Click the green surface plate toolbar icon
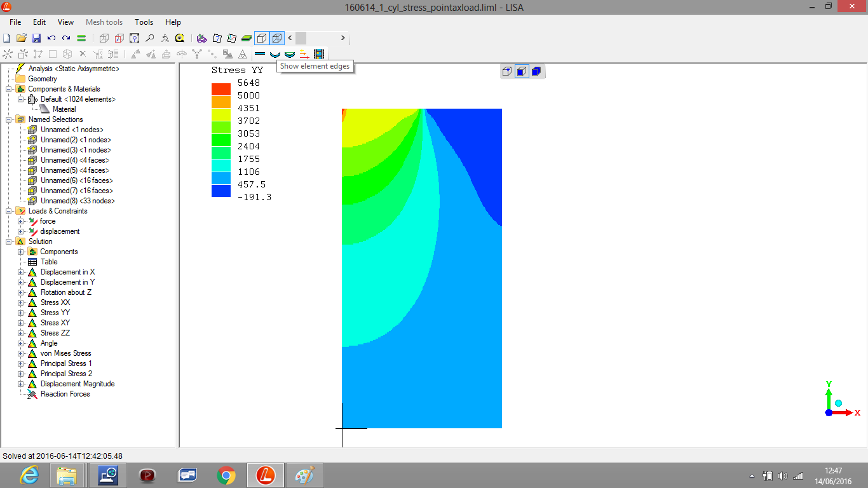Image resolution: width=868 pixels, height=488 pixels. coord(247,38)
